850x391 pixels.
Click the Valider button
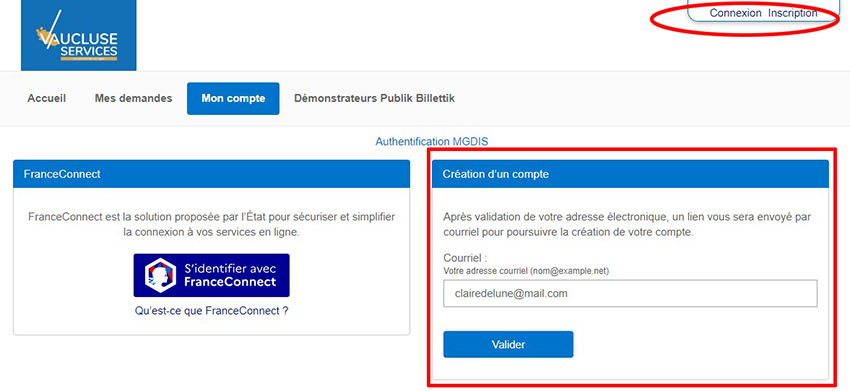tap(508, 344)
